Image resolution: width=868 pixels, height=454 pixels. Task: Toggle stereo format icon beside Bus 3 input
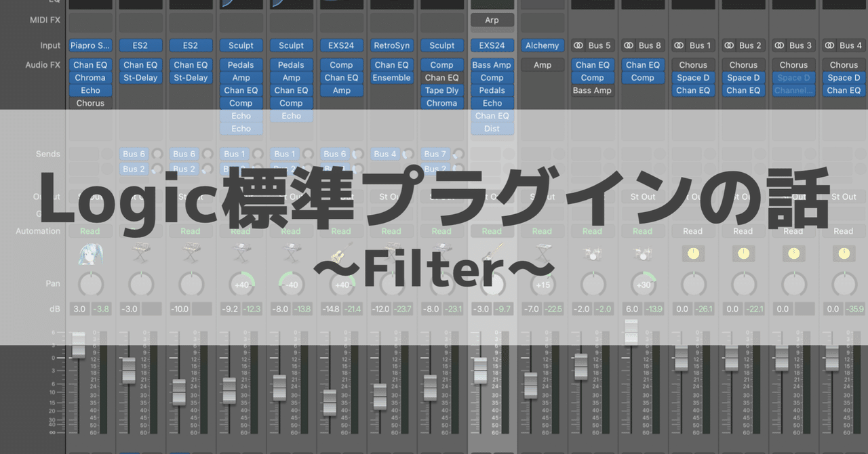tap(779, 45)
